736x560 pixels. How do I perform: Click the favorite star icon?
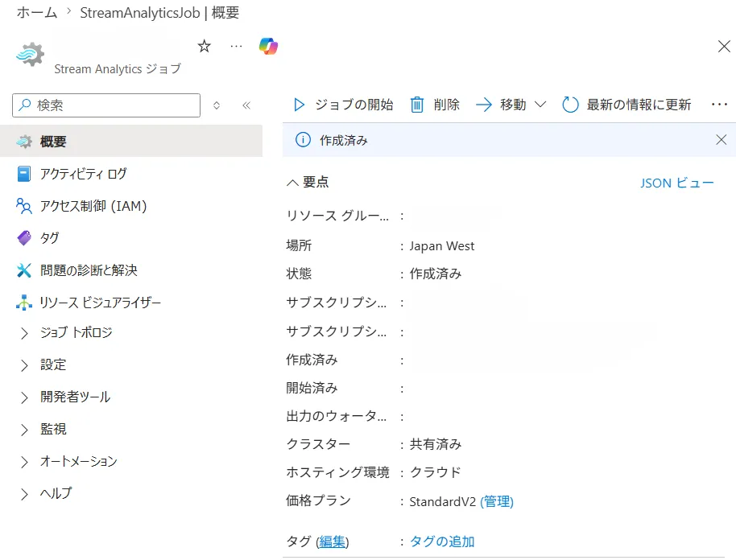(204, 46)
